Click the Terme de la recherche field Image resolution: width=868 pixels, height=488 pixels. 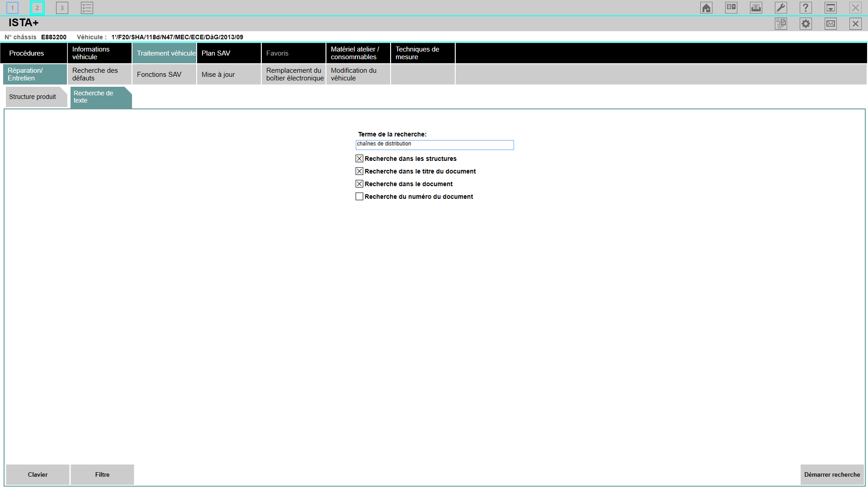[x=434, y=145]
